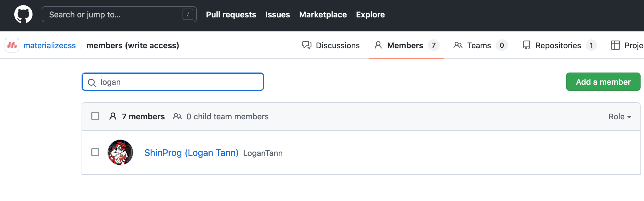Click the Teams tab people icon

(x=458, y=45)
